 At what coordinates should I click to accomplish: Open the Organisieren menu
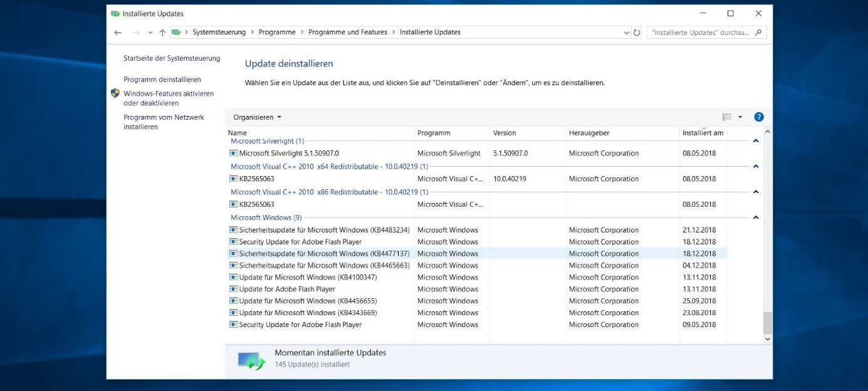click(257, 117)
